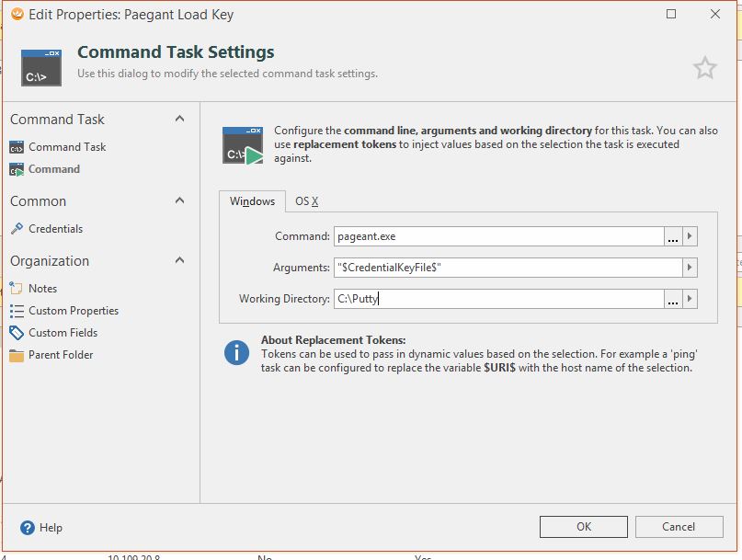
Task: Switch to the Windows tab
Action: coord(252,201)
